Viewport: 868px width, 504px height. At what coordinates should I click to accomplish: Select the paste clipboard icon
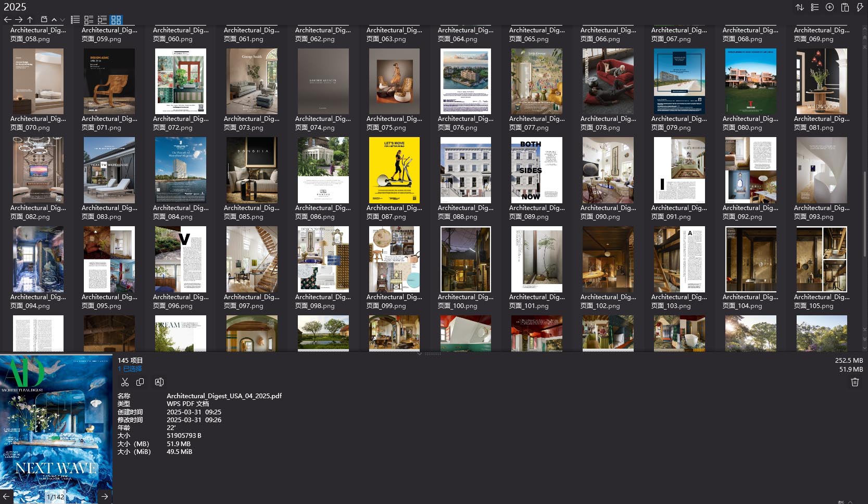845,7
